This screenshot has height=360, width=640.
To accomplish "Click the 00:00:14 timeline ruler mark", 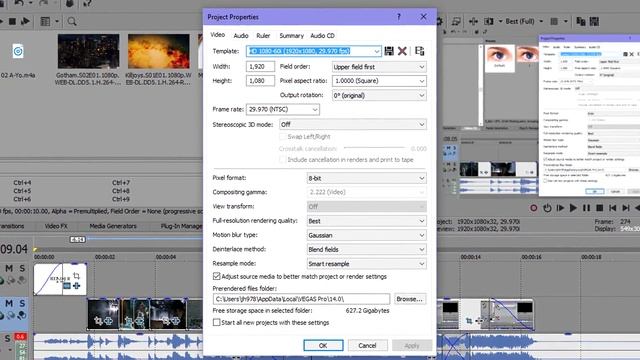I will [470, 257].
